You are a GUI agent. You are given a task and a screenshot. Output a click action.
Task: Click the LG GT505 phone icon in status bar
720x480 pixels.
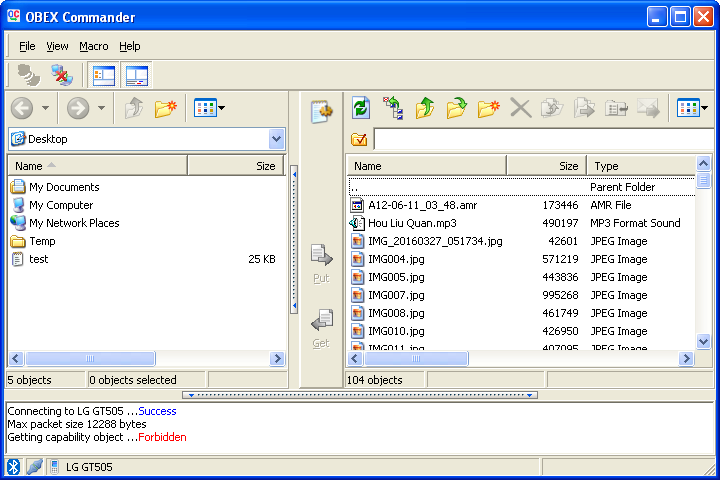point(54,467)
